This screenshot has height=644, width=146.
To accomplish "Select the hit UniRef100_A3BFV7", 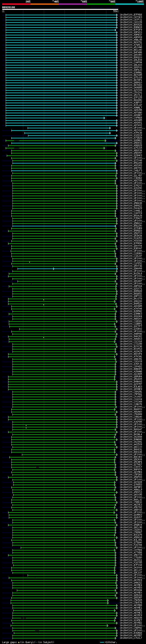I will click(x=131, y=103).
